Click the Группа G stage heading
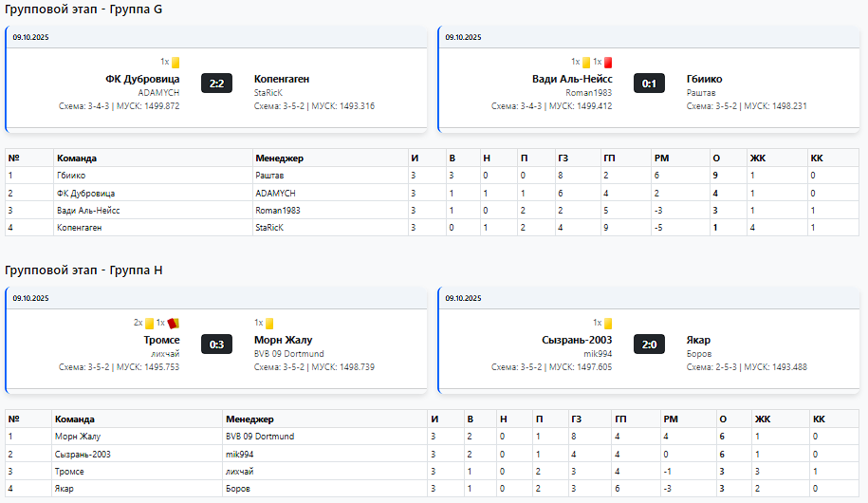868x503 pixels. (83, 9)
